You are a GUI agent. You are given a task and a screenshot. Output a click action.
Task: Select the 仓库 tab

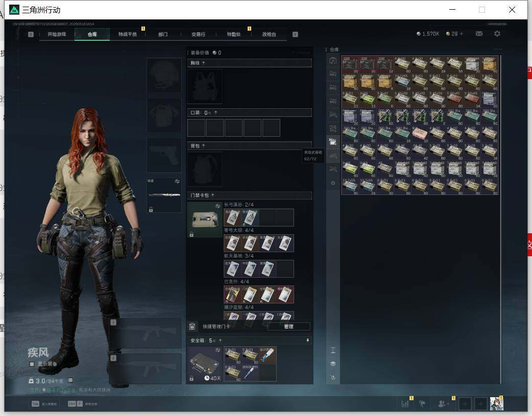point(92,34)
